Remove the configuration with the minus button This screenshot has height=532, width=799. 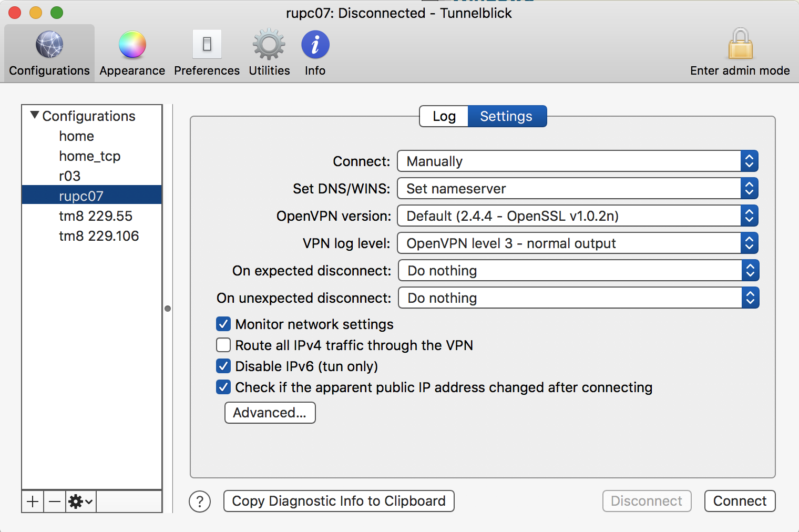click(55, 502)
